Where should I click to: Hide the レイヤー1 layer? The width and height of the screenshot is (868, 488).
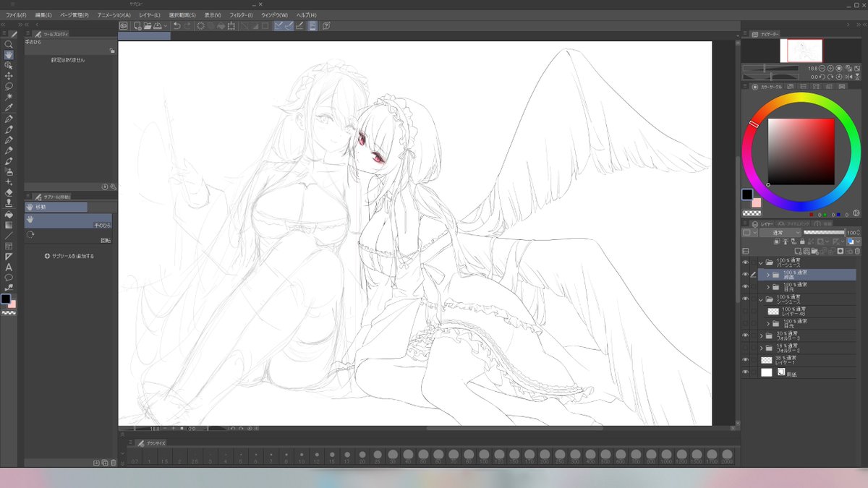(x=746, y=359)
